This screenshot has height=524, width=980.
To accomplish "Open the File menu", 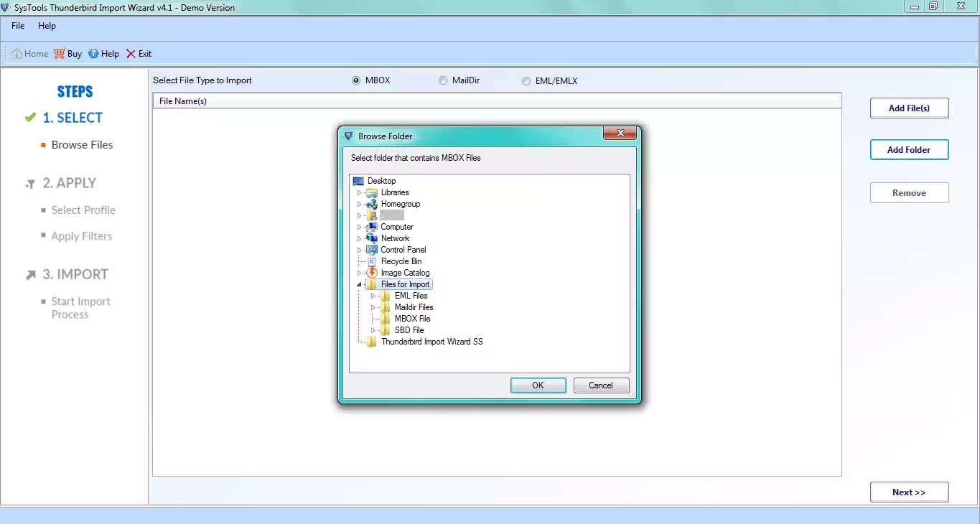I will (x=18, y=26).
